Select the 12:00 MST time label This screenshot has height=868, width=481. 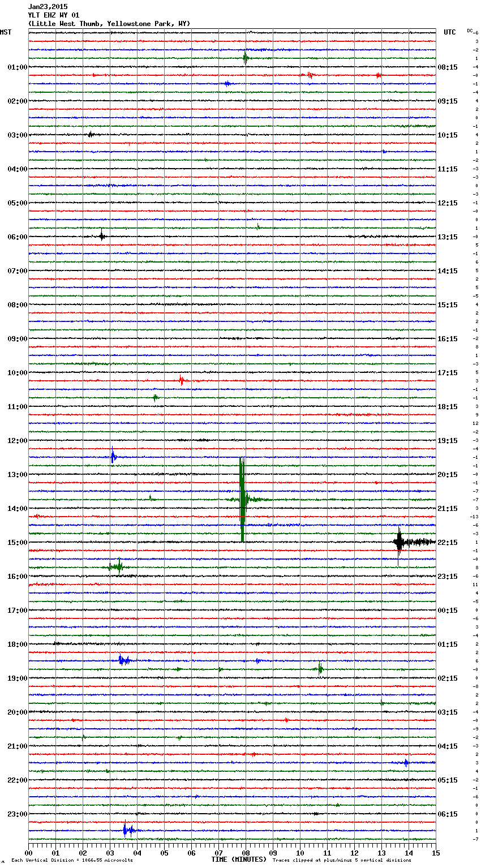[18, 441]
